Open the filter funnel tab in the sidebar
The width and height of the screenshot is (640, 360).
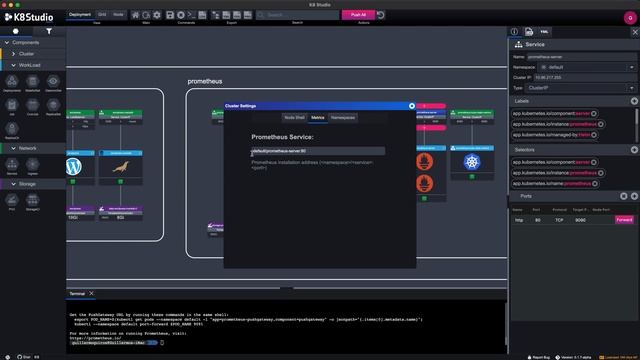pyautogui.click(x=49, y=31)
